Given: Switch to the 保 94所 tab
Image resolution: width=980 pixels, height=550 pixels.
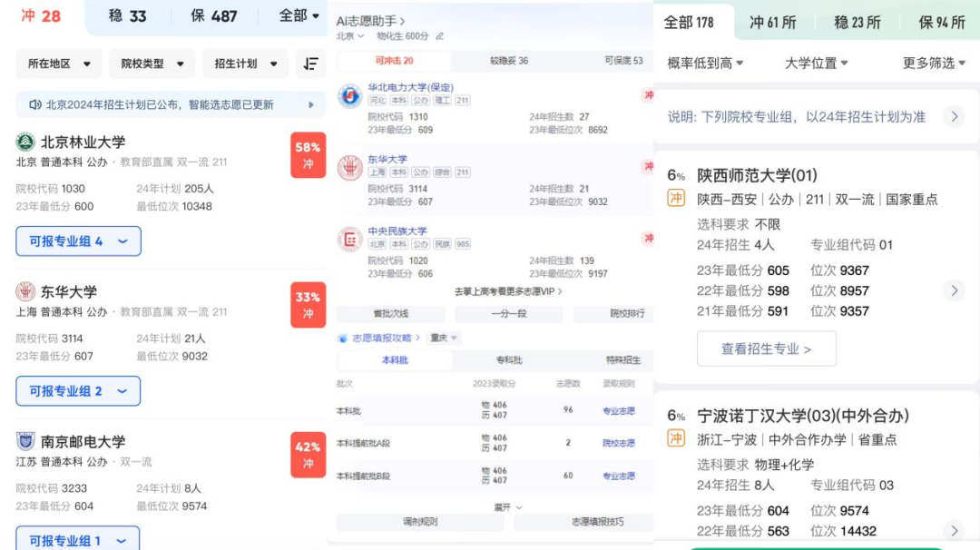Looking at the screenshot, I should pyautogui.click(x=941, y=23).
